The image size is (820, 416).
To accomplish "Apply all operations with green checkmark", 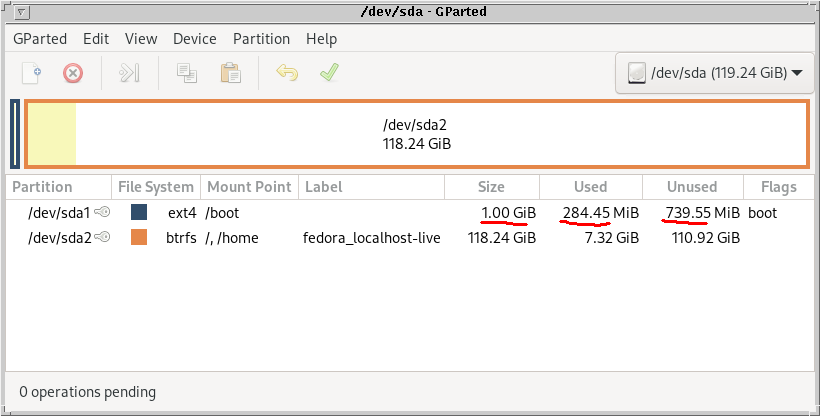I will (327, 73).
